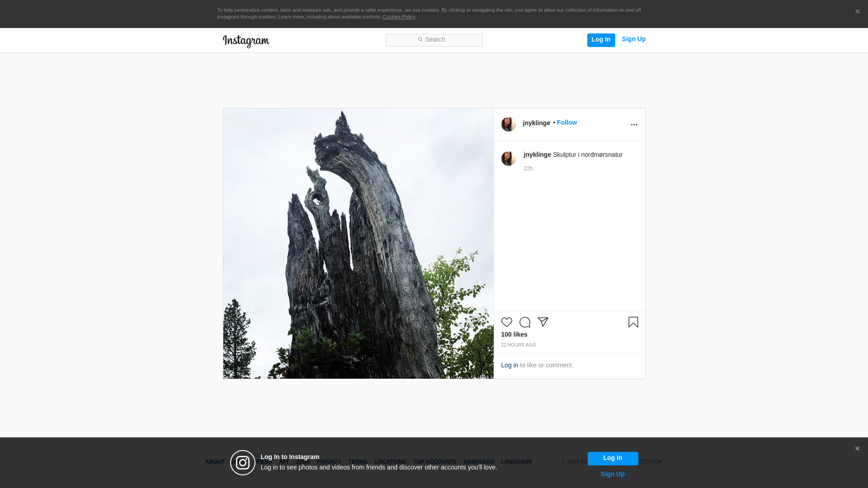Click jnyklinge username in the caption
The width and height of the screenshot is (868, 488).
pyautogui.click(x=537, y=155)
